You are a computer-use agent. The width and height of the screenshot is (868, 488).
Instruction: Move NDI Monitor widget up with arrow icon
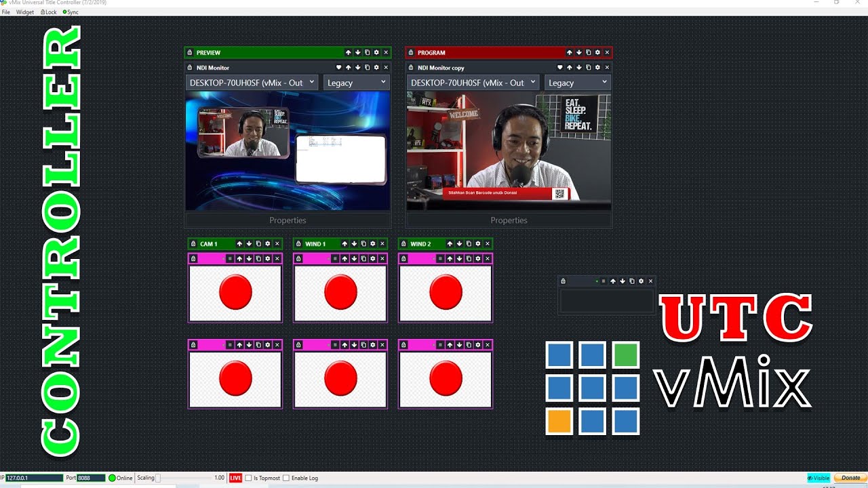point(349,67)
